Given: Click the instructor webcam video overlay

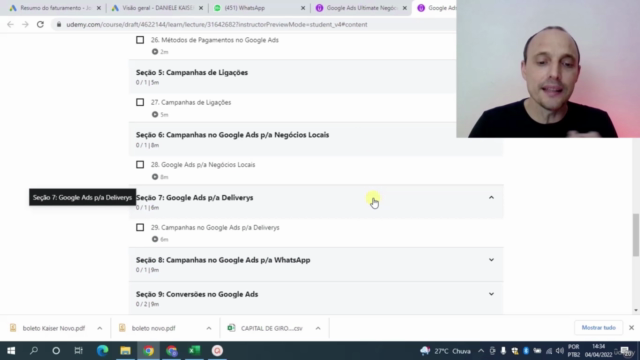Looking at the screenshot, I should click(548, 69).
